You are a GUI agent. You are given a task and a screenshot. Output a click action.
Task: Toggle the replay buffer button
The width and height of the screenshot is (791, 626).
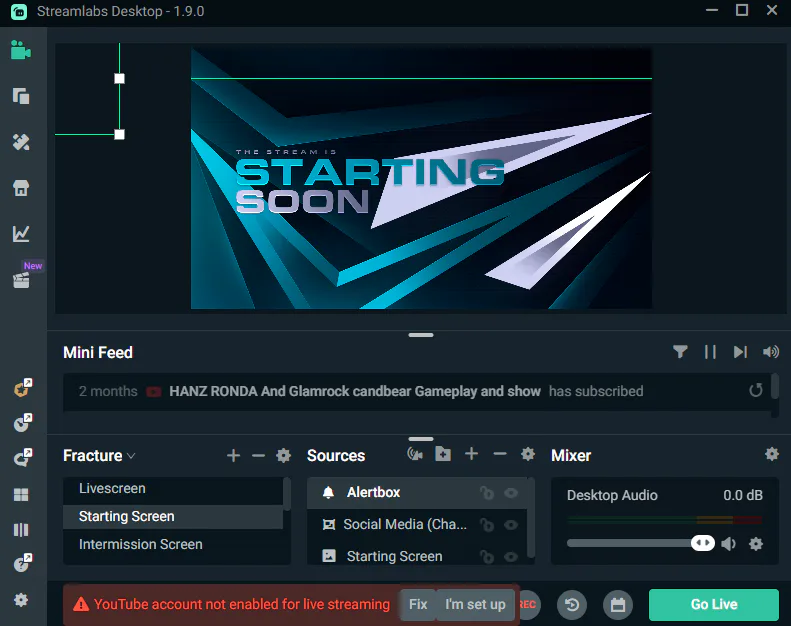pyautogui.click(x=572, y=604)
